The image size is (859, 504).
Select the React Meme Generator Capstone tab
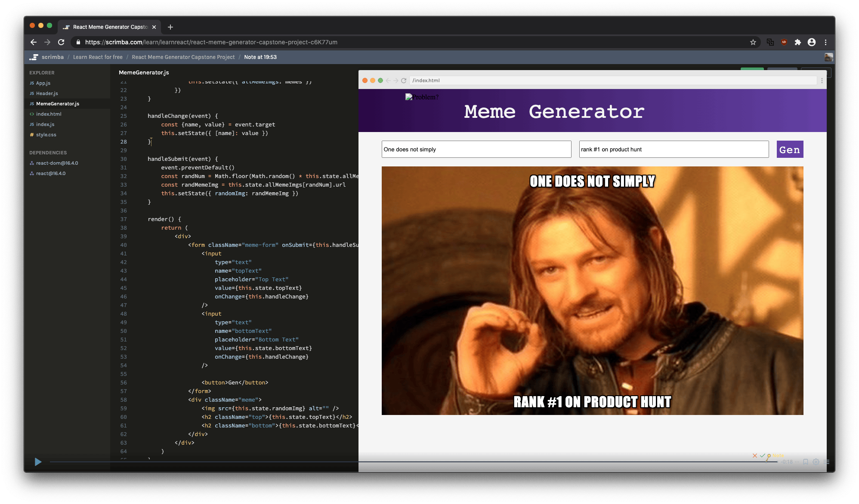tap(110, 27)
